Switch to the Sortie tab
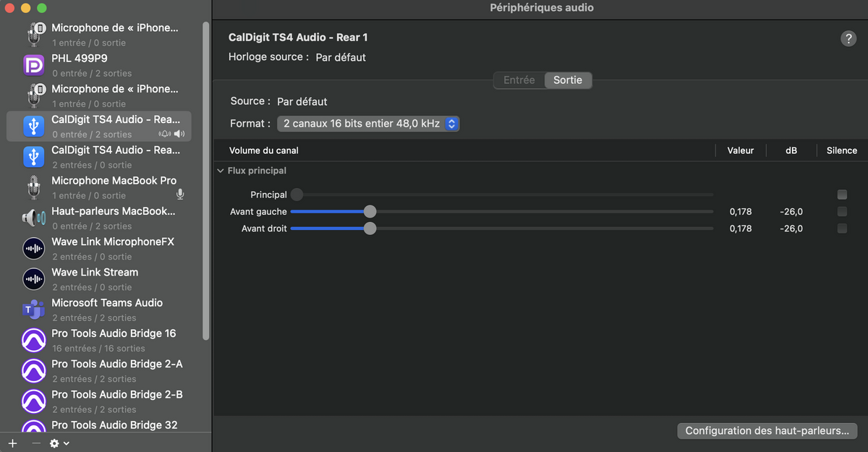This screenshot has width=868, height=452. 568,80
